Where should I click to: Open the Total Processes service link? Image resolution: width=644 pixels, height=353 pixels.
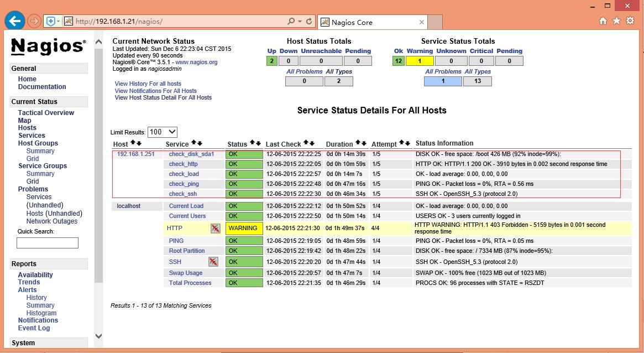pos(190,283)
